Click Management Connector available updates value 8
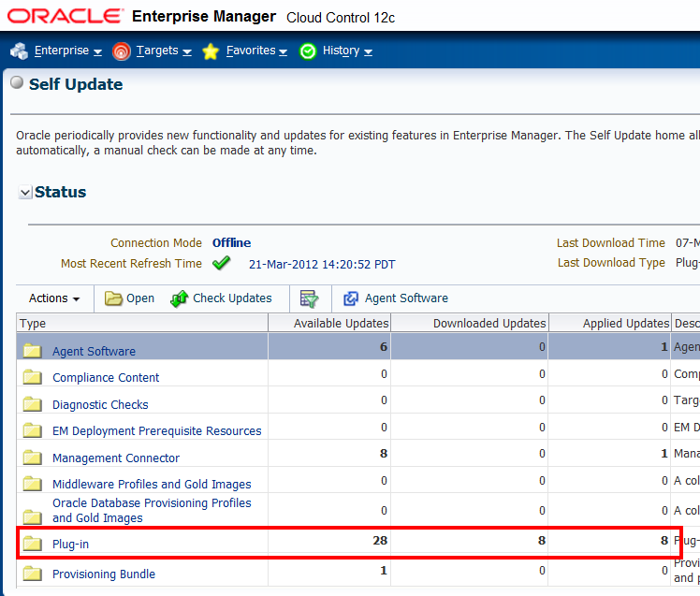The image size is (700, 596). click(x=384, y=454)
